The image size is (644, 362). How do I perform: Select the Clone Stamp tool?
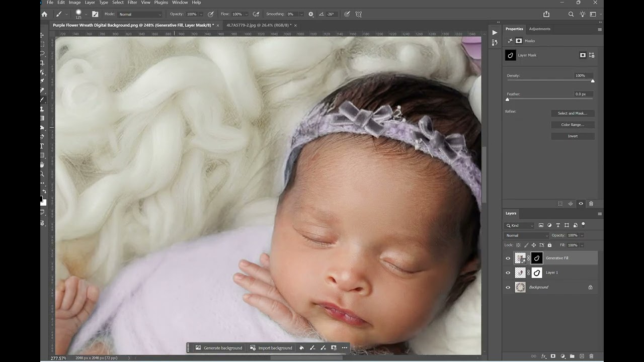(x=42, y=109)
